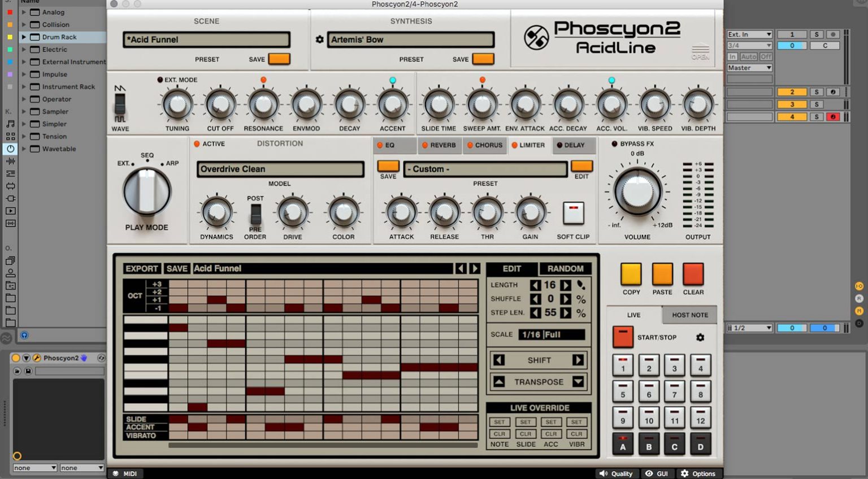Open the Start/Stop settings gear
868x479 pixels.
pos(701,337)
